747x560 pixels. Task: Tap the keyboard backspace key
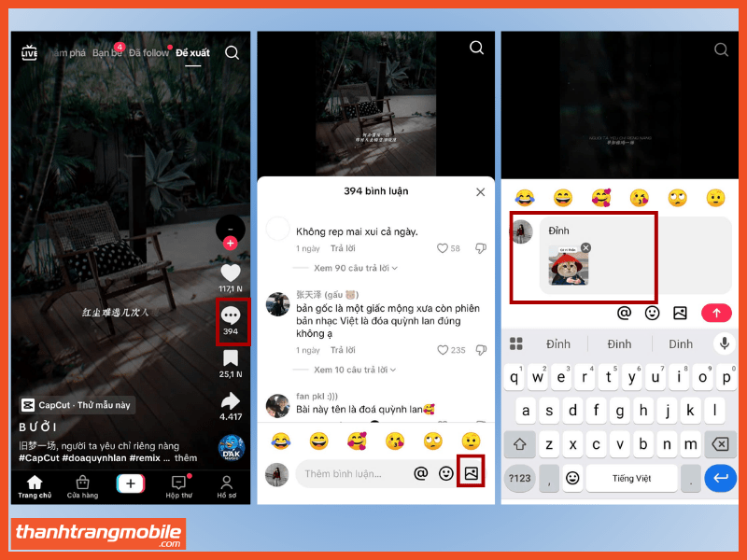pos(720,444)
